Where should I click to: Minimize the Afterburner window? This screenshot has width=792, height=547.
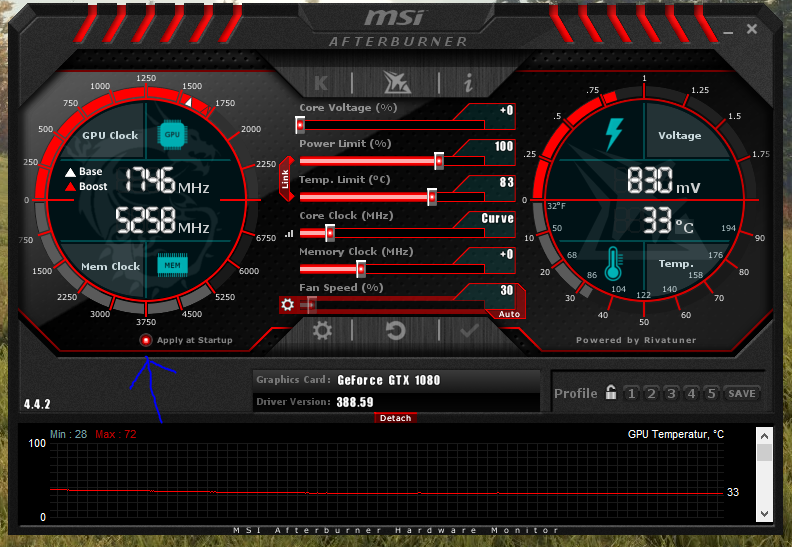(728, 32)
